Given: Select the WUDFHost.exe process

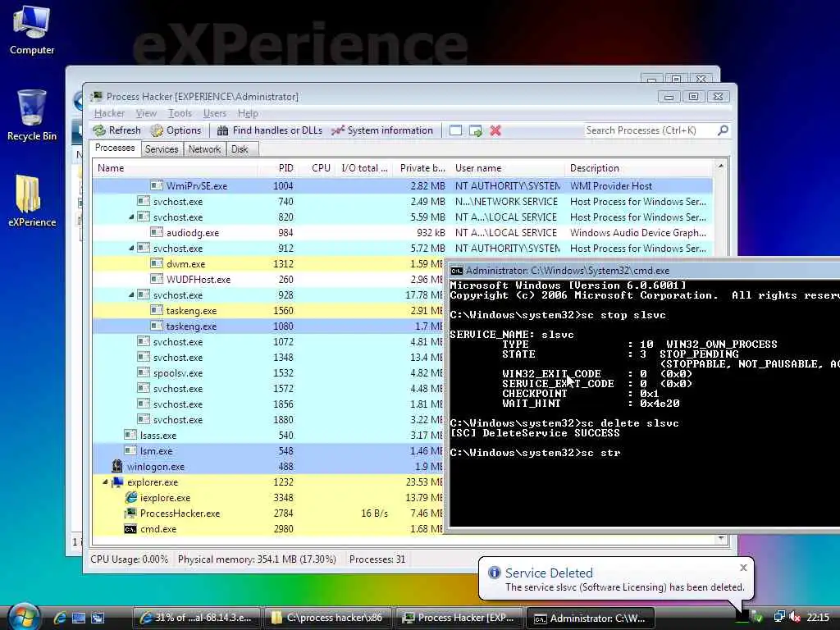Looking at the screenshot, I should [x=268, y=280].
